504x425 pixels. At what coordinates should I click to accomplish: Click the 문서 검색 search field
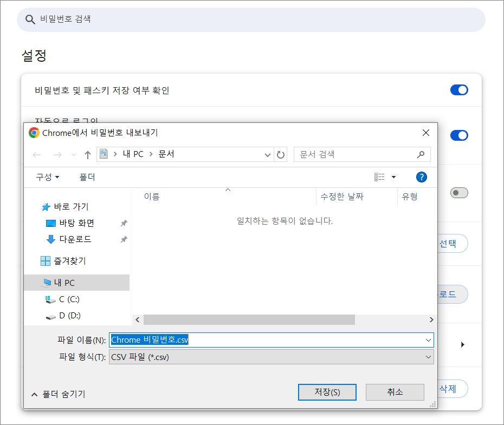tap(362, 155)
